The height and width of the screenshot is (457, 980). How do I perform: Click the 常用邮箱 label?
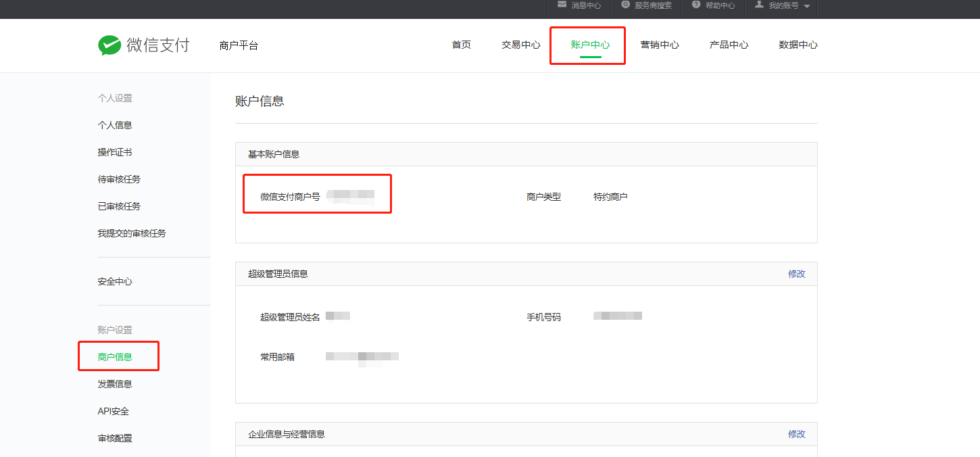point(277,357)
